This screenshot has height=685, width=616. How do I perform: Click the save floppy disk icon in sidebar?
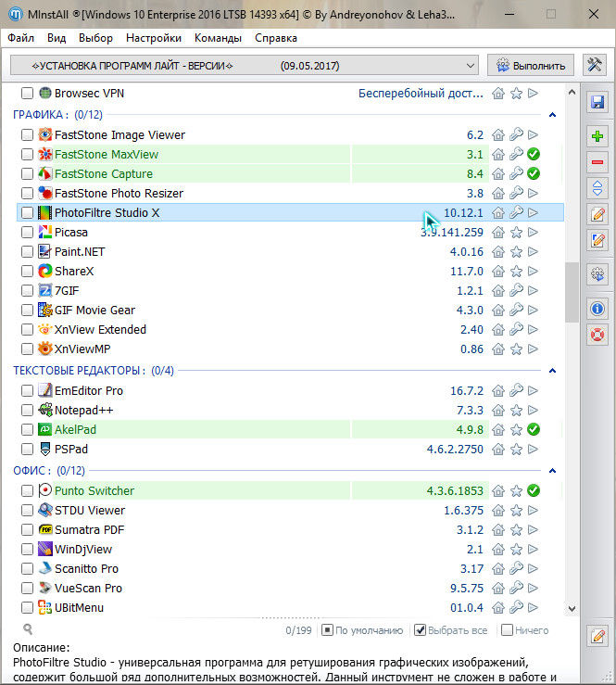coord(597,102)
